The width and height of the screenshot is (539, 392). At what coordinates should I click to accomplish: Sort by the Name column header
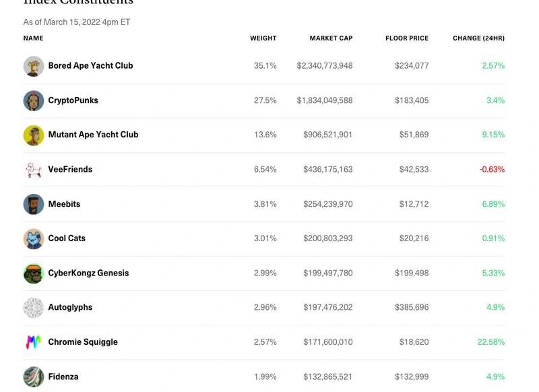click(33, 38)
